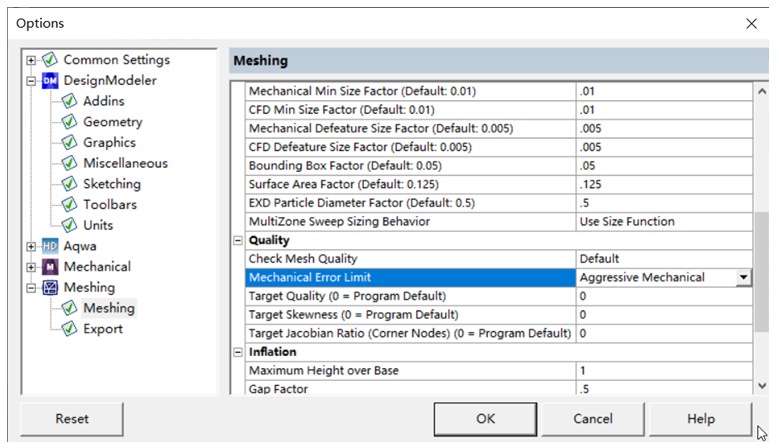Select DesignModeler in the tree

point(110,80)
